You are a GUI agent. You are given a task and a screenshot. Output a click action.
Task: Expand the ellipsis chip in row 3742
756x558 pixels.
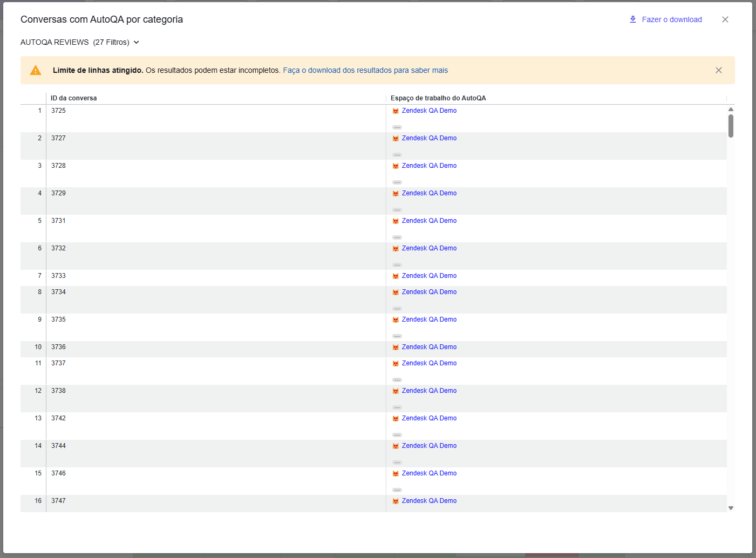tap(397, 435)
